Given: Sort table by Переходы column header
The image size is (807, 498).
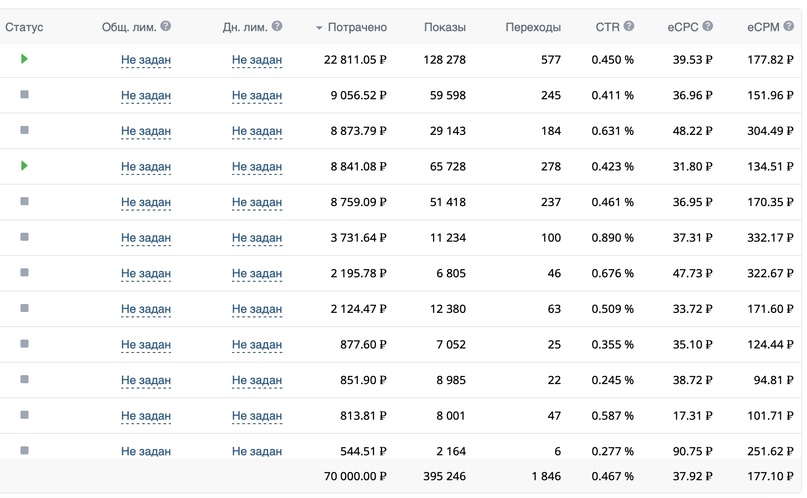Looking at the screenshot, I should pos(533,27).
